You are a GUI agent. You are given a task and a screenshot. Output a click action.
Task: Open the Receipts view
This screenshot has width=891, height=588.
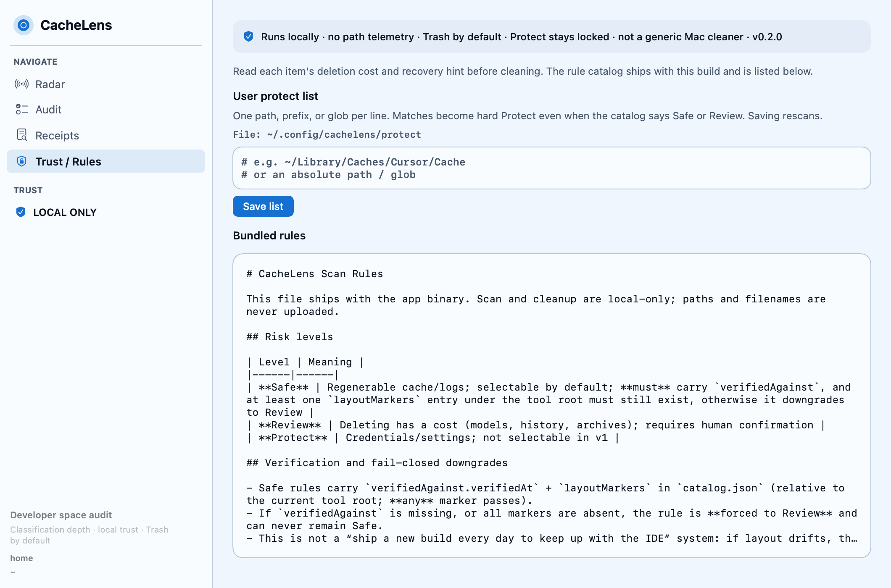point(106,135)
